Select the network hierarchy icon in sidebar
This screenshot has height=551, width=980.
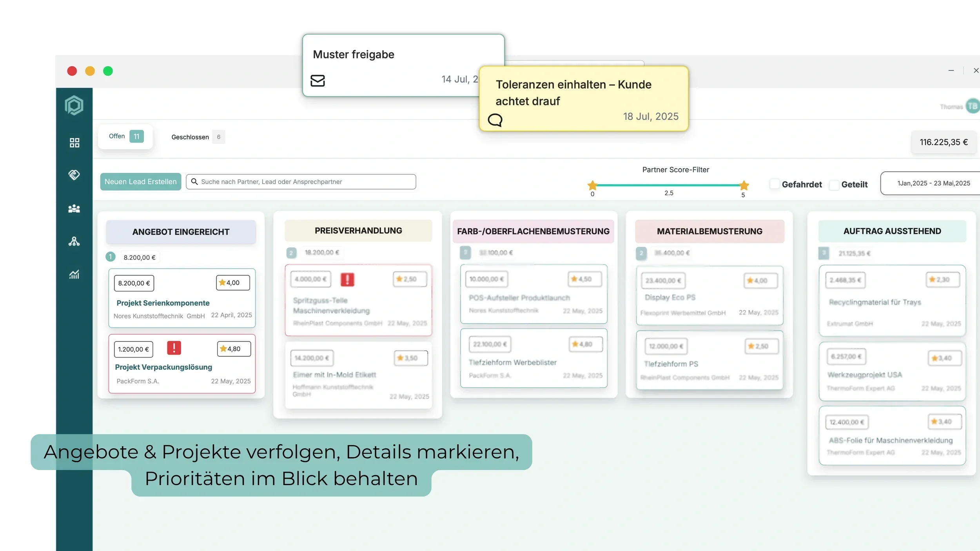pyautogui.click(x=74, y=241)
